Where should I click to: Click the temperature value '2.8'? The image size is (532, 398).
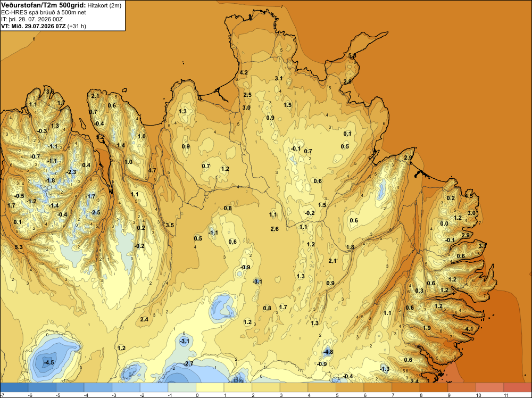pos(347,81)
